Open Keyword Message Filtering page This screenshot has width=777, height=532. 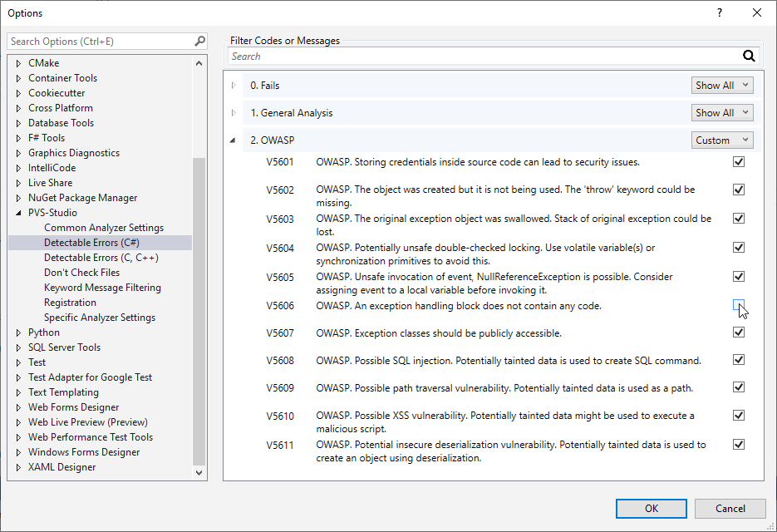click(102, 288)
